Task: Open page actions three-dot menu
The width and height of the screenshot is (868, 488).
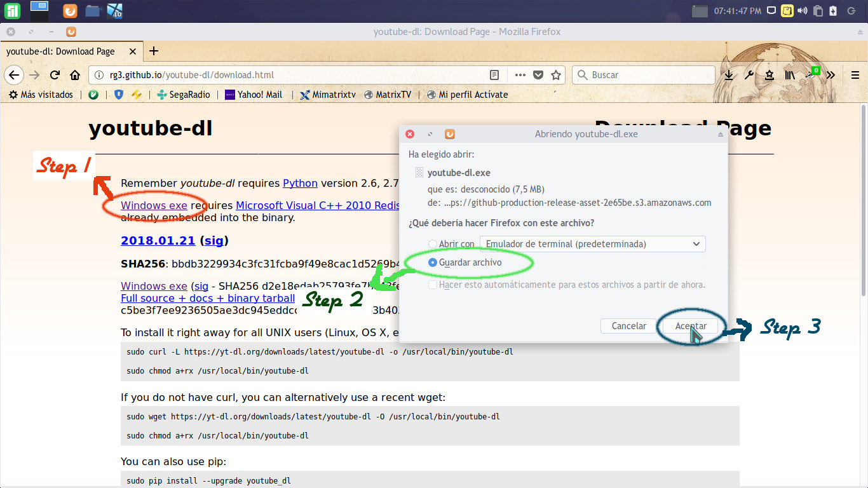Action: [x=520, y=75]
